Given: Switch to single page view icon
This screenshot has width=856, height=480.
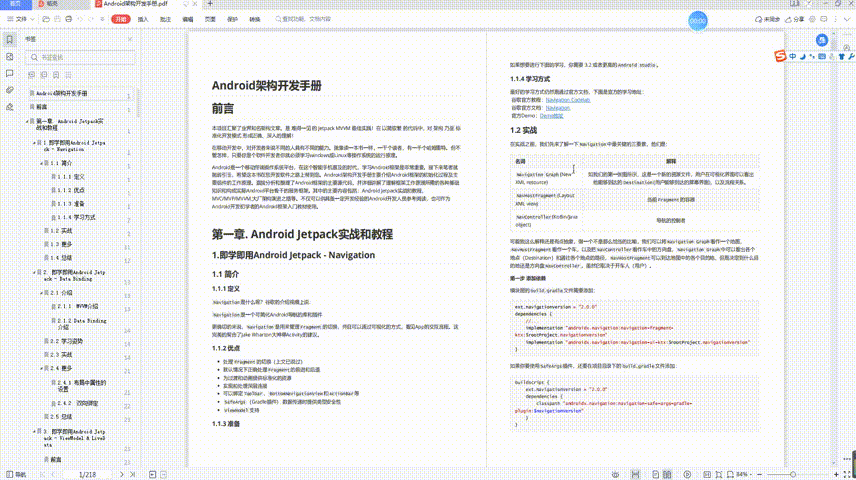Looking at the screenshot, I should [x=655, y=475].
